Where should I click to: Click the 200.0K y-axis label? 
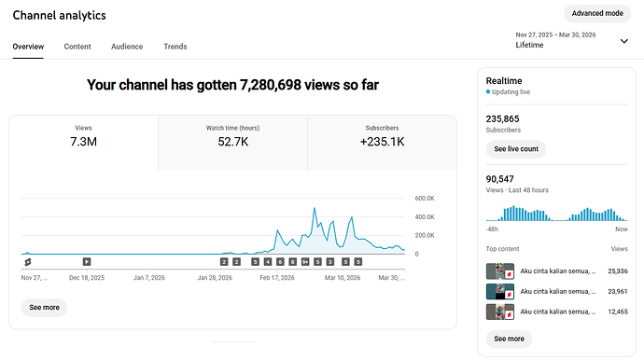coord(425,235)
